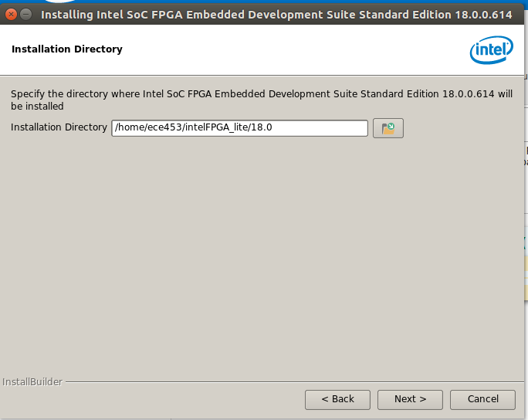The width and height of the screenshot is (528, 420).
Task: Click 'be installed' on the second instruction line
Action: coord(37,107)
